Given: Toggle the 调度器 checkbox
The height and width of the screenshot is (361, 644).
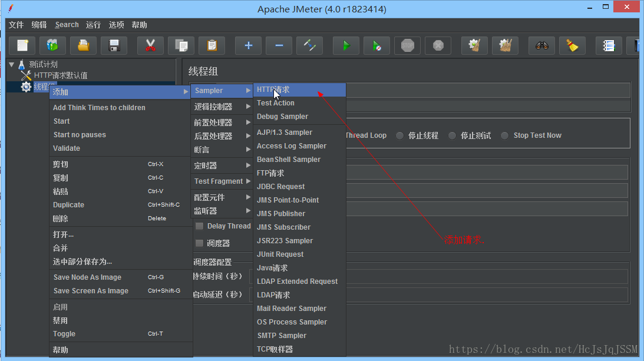Looking at the screenshot, I should pos(200,243).
